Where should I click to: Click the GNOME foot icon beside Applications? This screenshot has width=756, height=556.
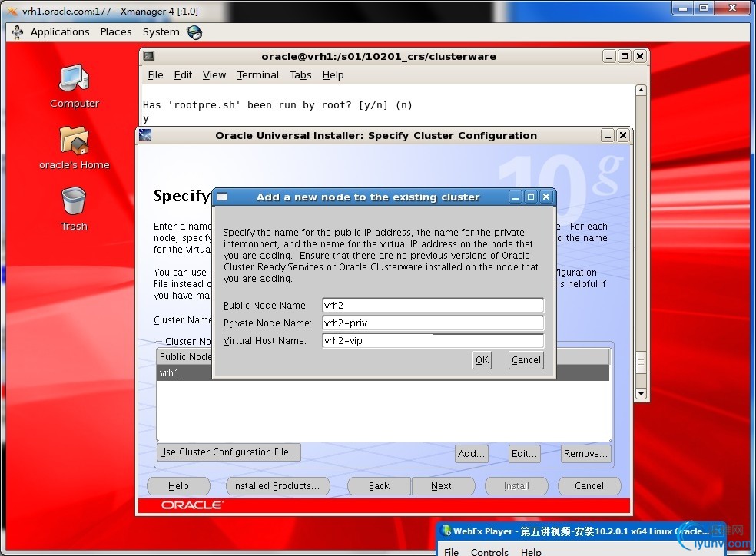click(18, 31)
